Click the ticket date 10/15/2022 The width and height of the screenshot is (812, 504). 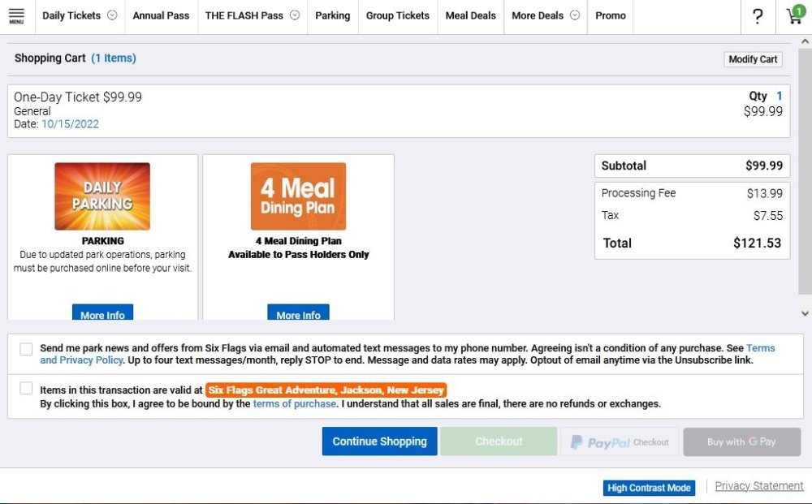coord(70,124)
